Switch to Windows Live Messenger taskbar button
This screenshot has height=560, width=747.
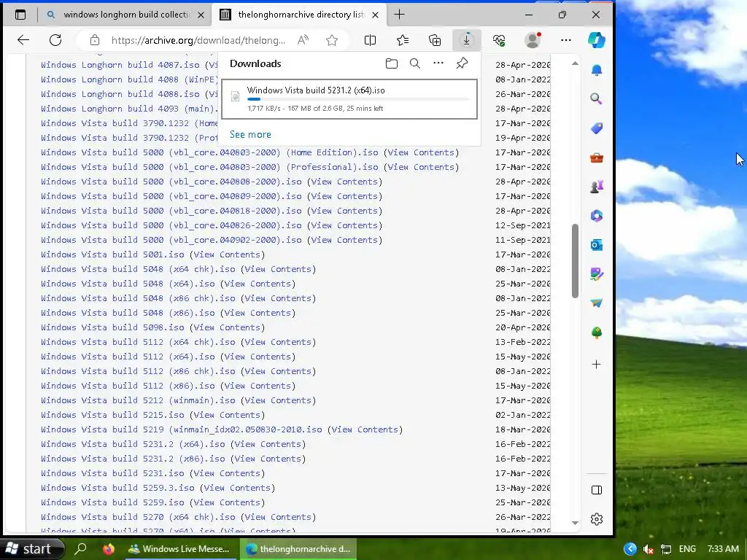179,549
